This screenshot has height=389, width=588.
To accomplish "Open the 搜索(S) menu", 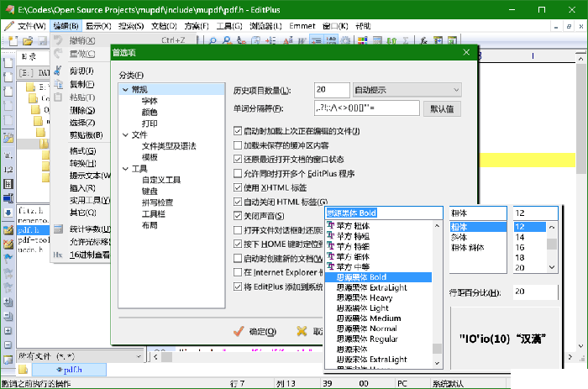I will pos(131,26).
